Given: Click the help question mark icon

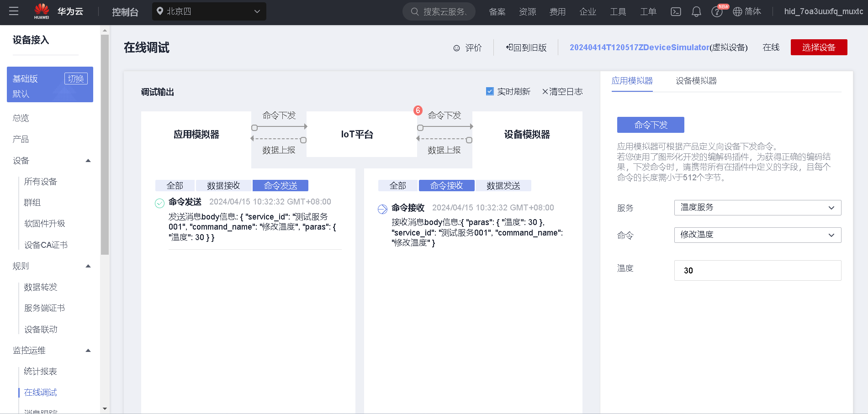Looking at the screenshot, I should [x=716, y=12].
